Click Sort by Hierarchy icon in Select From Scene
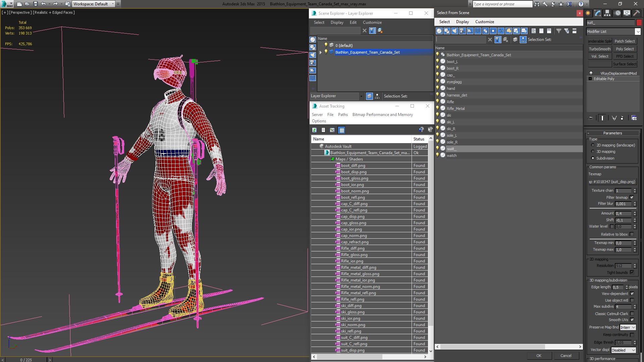 [523, 40]
